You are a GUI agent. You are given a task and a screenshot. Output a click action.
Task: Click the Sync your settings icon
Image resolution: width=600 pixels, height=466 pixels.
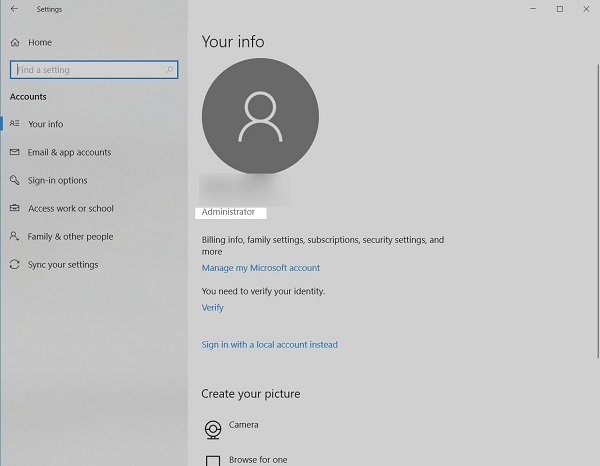[15, 265]
